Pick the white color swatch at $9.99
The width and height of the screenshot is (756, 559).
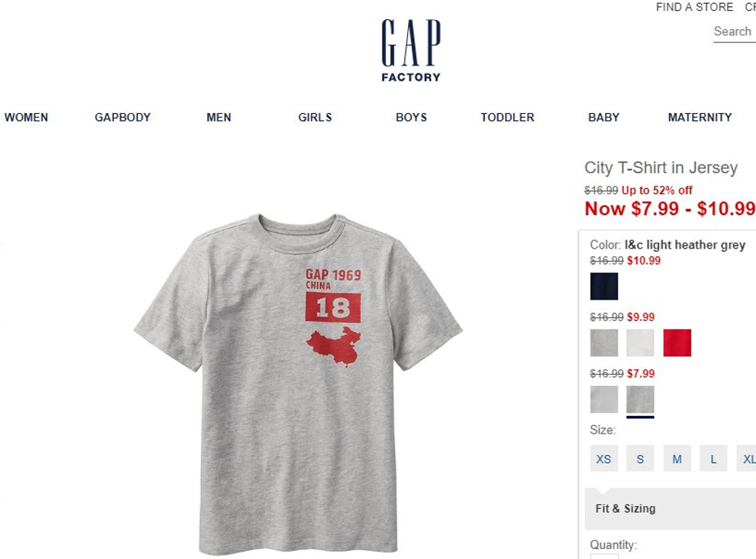[x=641, y=343]
